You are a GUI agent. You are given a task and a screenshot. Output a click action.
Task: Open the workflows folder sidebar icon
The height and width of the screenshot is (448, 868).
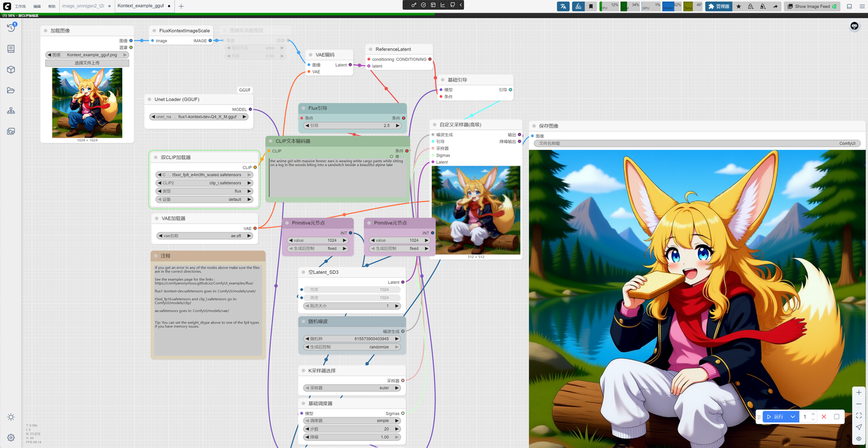coord(11,90)
